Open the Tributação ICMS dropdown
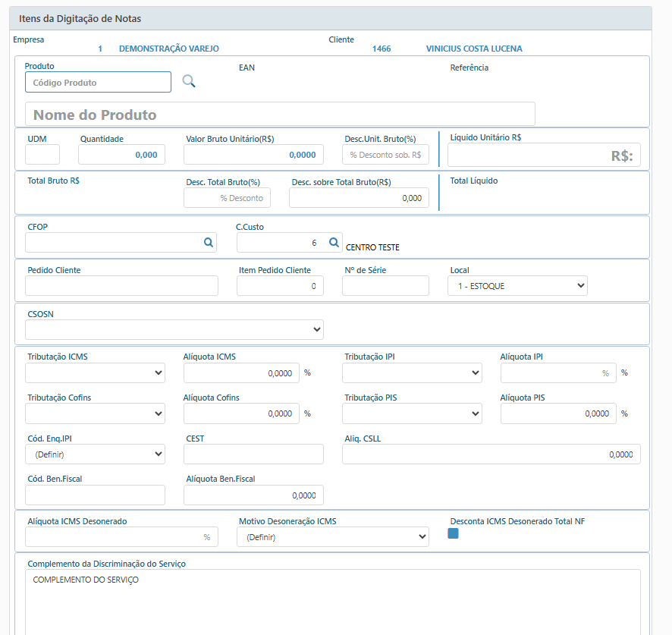672x635 pixels. pyautogui.click(x=95, y=373)
